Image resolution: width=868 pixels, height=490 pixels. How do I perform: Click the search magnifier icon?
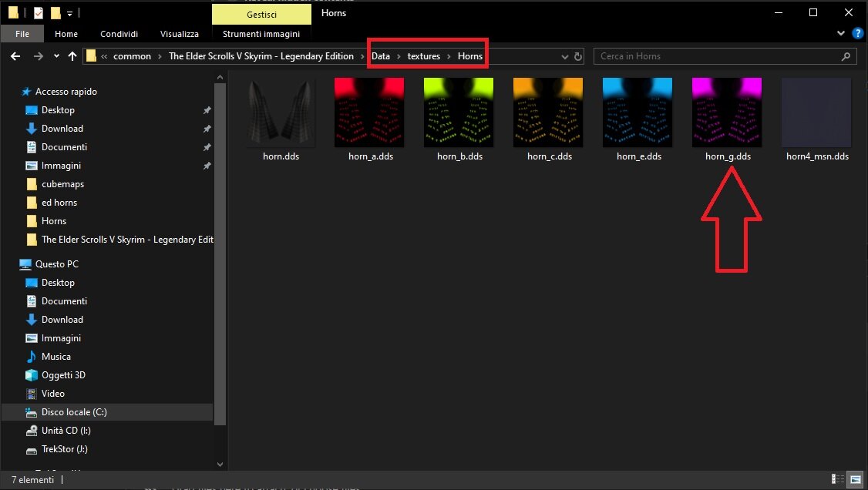click(x=846, y=56)
